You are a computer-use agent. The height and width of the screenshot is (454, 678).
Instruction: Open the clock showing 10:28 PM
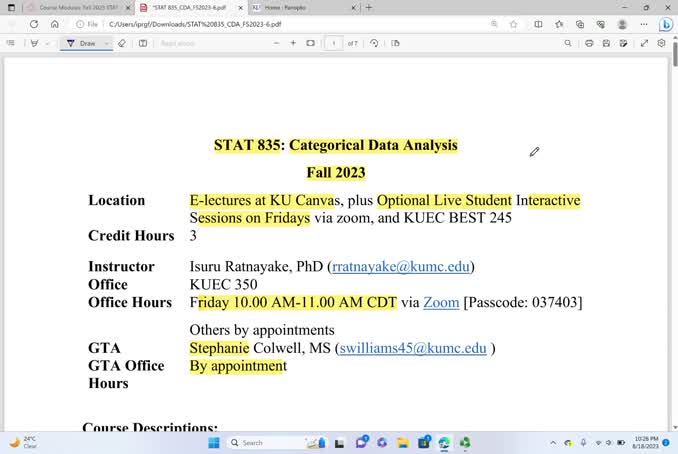point(646,442)
